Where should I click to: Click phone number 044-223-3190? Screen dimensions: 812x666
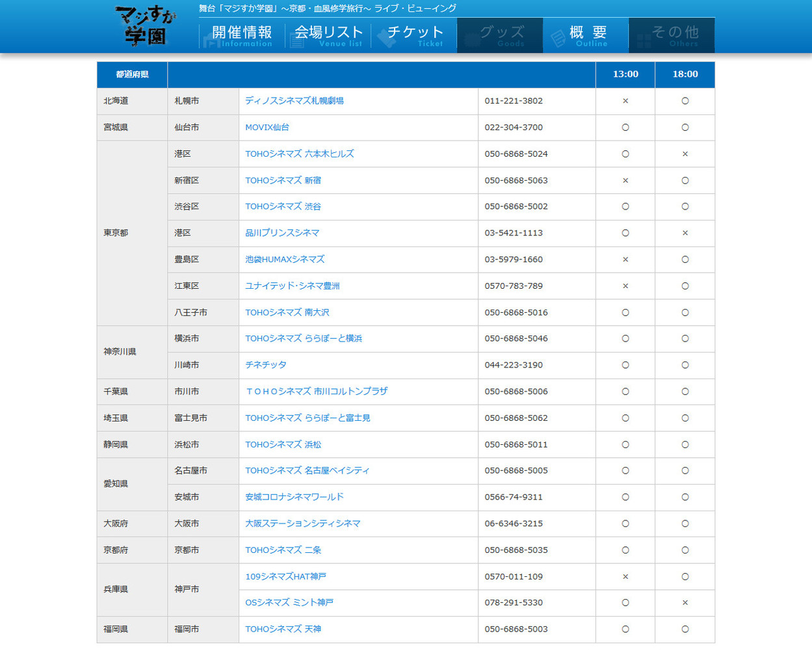tap(514, 365)
